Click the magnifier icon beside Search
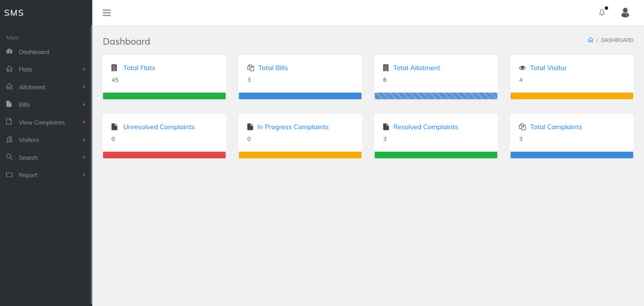 (9, 157)
